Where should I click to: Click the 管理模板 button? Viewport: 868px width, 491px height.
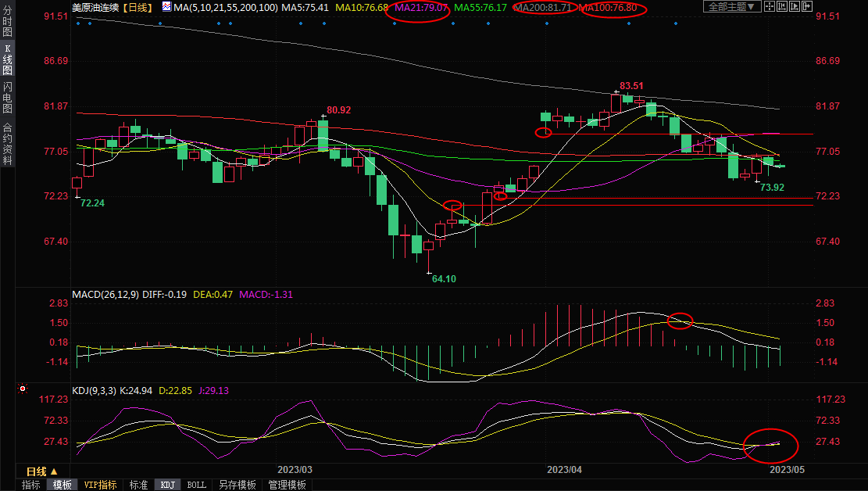pos(287,485)
